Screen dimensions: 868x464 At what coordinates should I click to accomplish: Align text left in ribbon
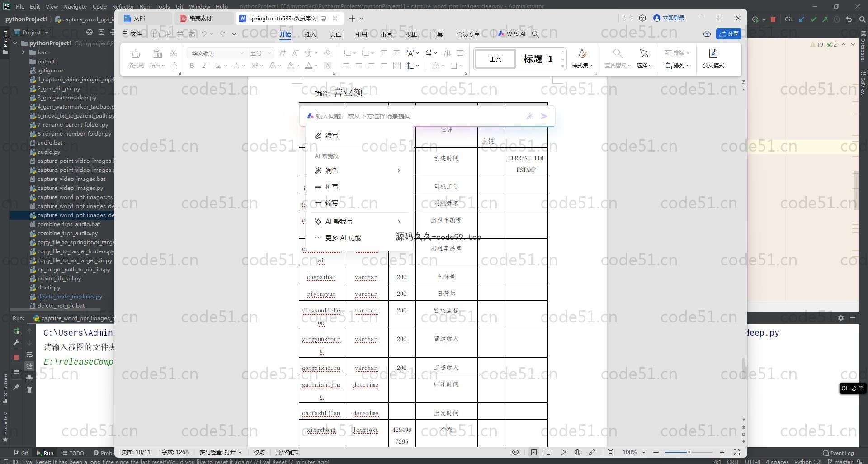(x=346, y=66)
